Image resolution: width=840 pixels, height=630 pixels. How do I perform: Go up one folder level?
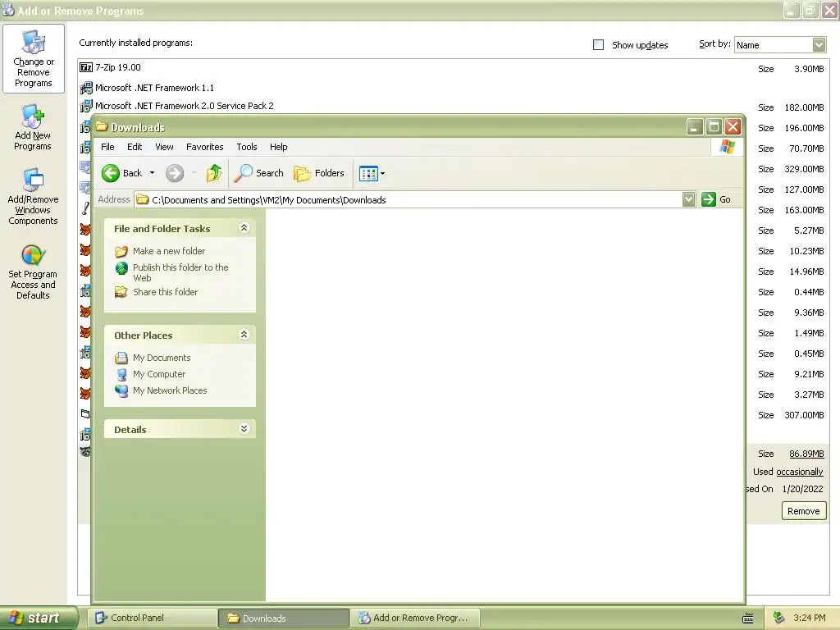pos(214,173)
